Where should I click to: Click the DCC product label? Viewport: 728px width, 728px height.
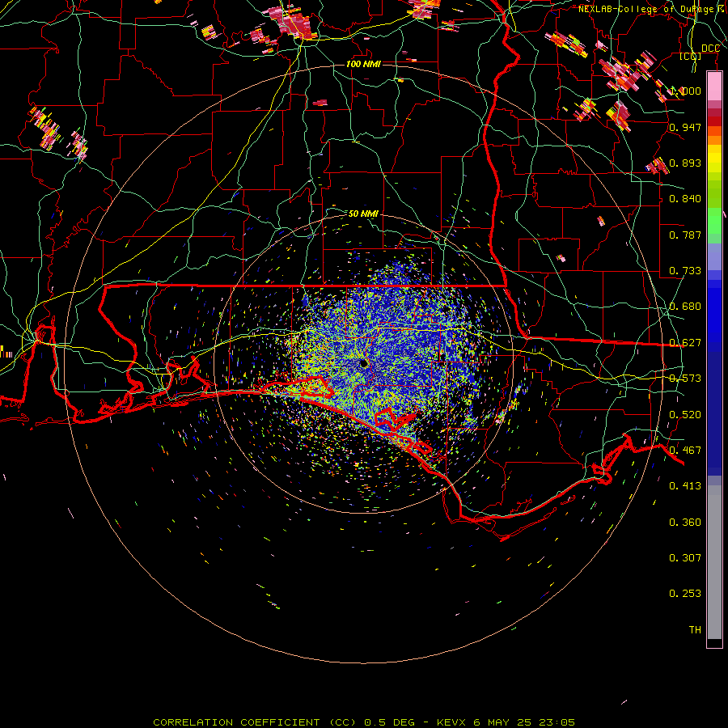710,49
